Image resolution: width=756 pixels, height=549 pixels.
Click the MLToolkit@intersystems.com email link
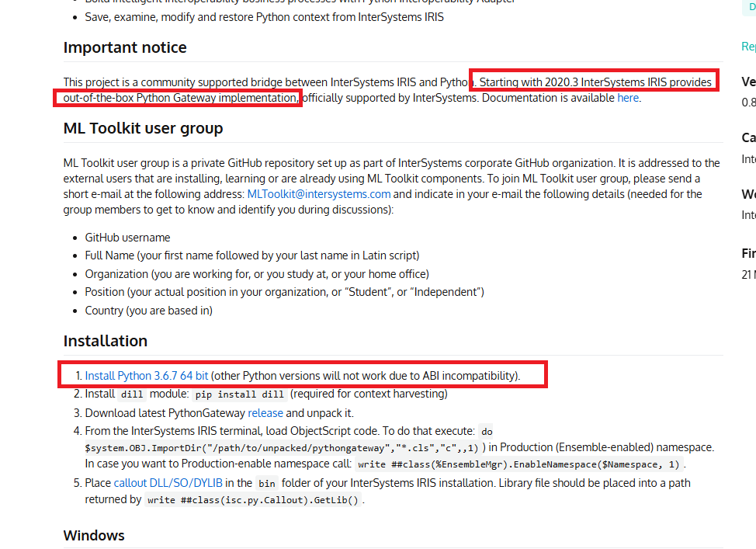click(319, 194)
